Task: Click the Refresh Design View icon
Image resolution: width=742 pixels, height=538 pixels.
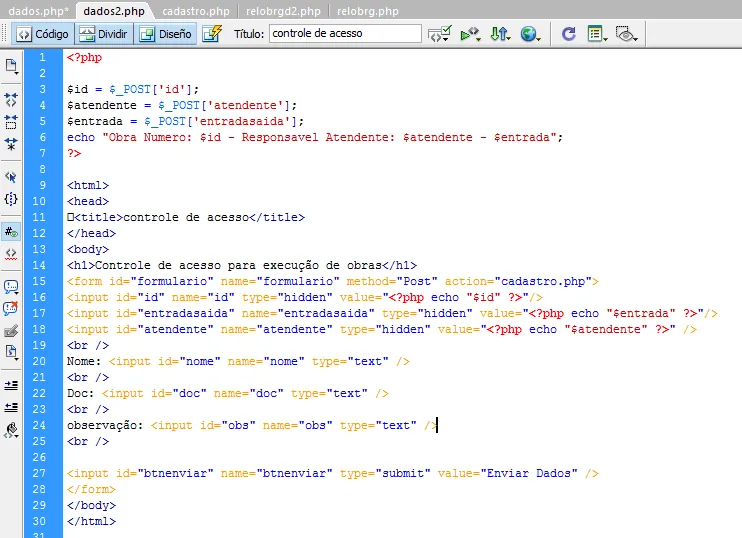Action: (x=568, y=34)
